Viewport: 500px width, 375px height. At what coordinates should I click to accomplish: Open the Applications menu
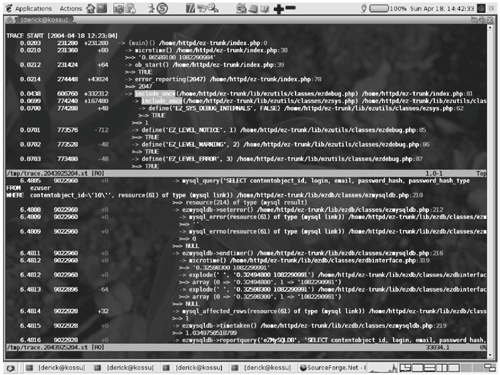[x=29, y=8]
